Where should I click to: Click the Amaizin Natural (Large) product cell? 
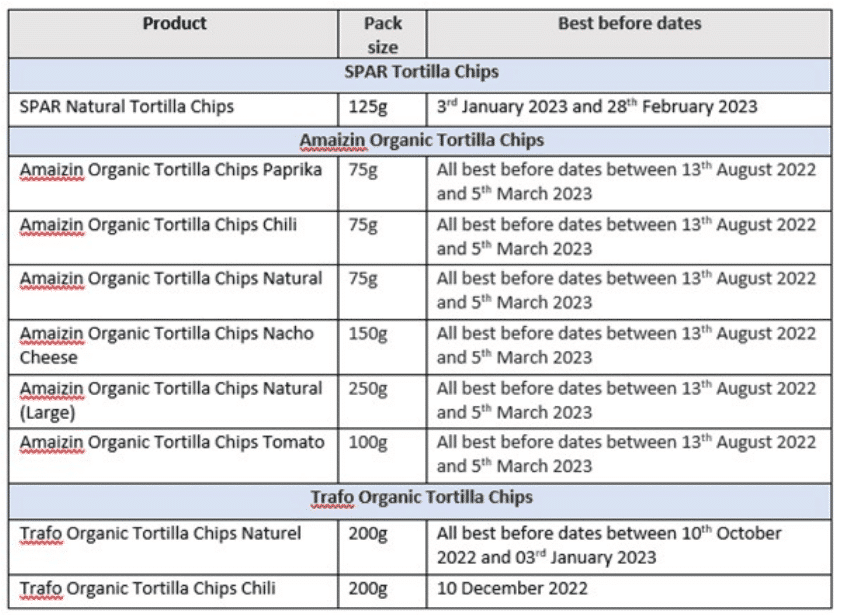(174, 401)
